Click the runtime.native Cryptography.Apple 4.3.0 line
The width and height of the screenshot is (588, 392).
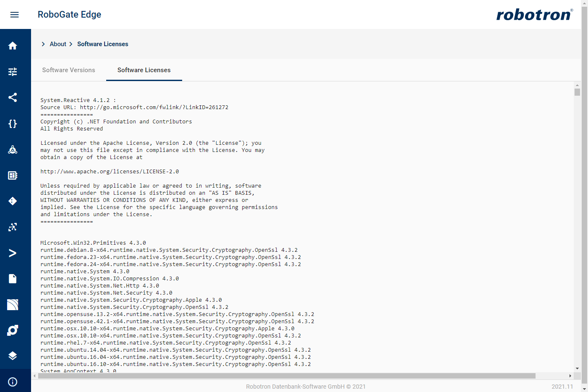pyautogui.click(x=131, y=300)
